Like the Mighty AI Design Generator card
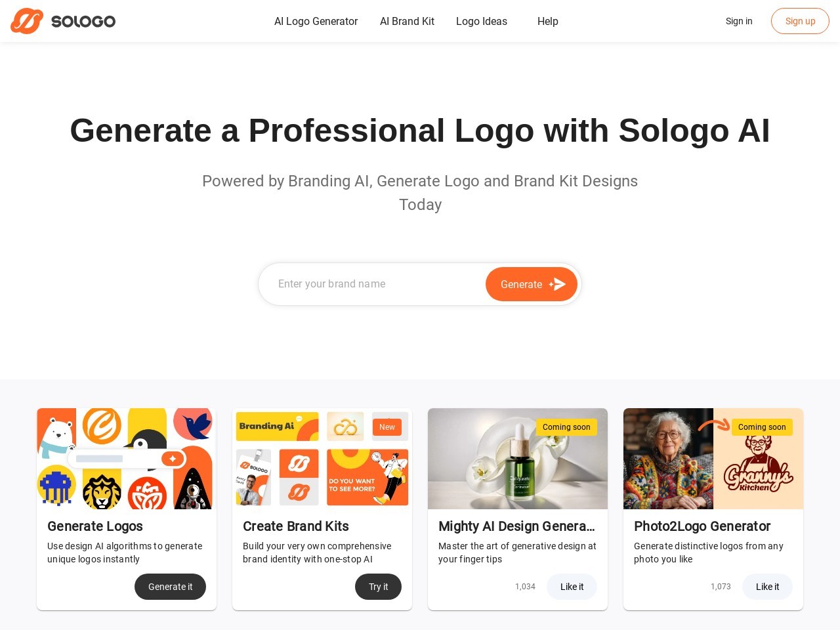 tap(572, 587)
